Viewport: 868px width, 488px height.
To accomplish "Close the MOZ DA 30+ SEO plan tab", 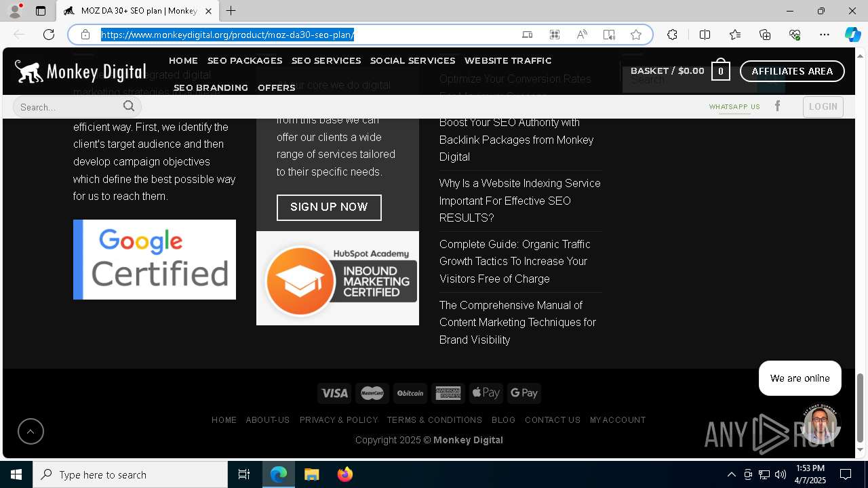I will [208, 11].
